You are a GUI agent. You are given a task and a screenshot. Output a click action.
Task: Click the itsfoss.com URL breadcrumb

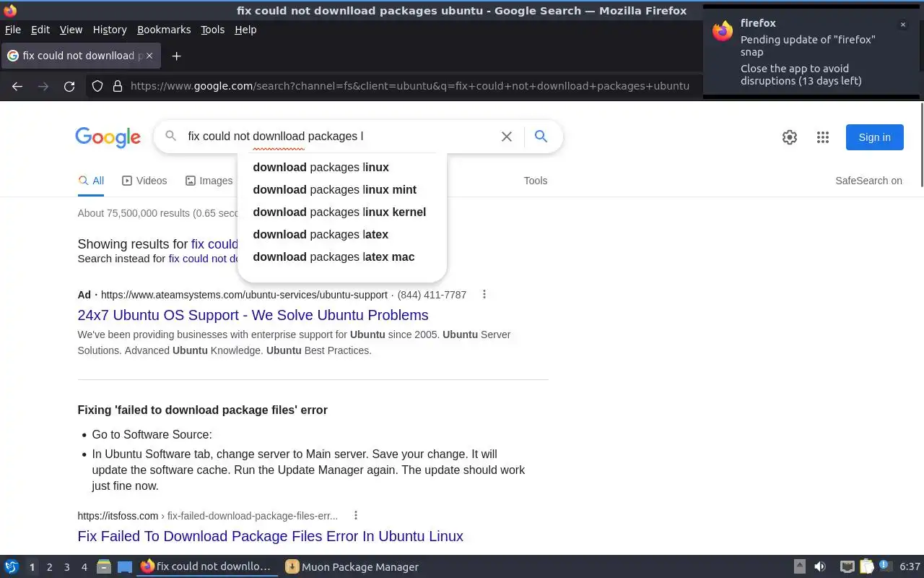pos(208,516)
